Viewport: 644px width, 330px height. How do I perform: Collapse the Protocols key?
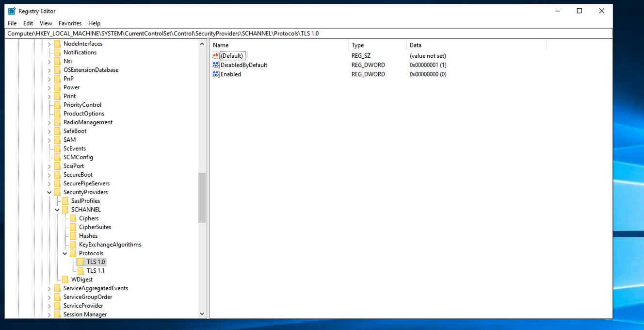tap(65, 254)
